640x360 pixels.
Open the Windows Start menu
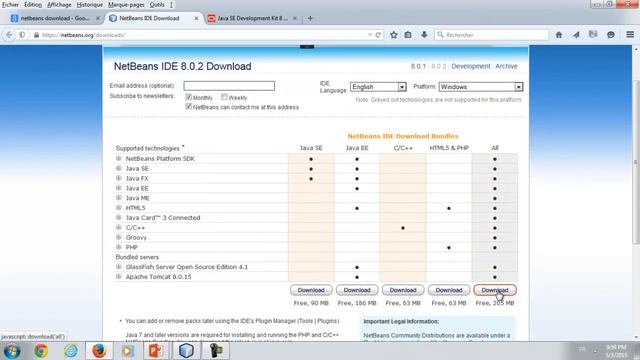point(12,351)
